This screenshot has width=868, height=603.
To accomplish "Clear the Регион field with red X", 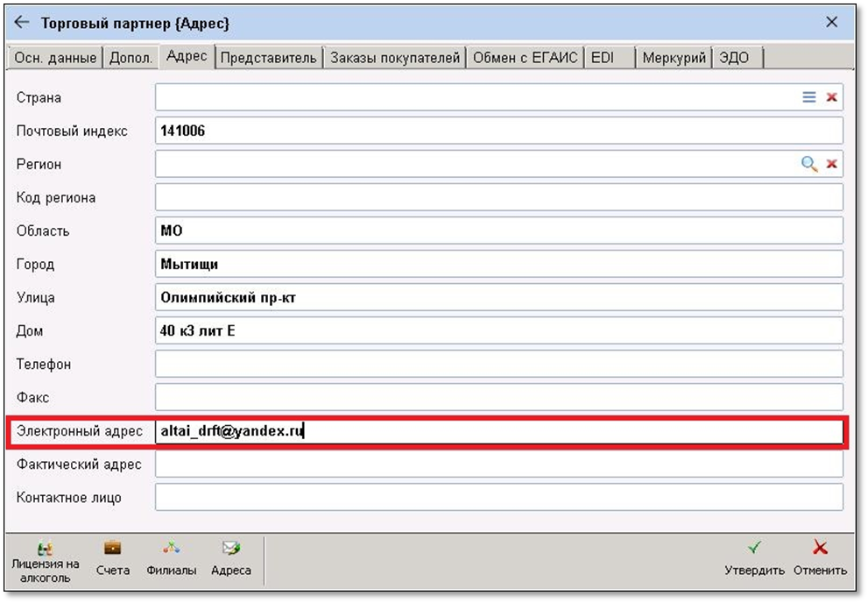I will tap(831, 164).
